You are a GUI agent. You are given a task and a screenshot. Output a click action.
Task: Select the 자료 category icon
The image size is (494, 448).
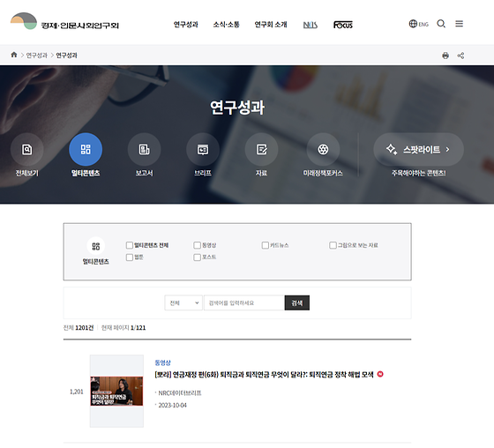tap(261, 149)
